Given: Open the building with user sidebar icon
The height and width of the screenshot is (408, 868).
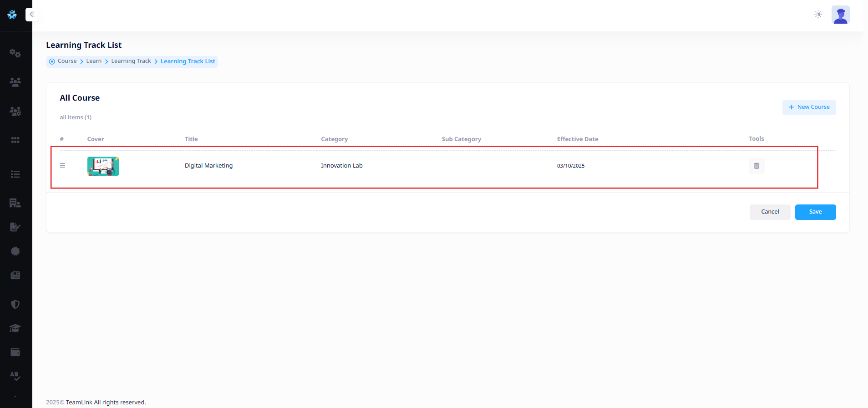Looking at the screenshot, I should click(x=15, y=203).
